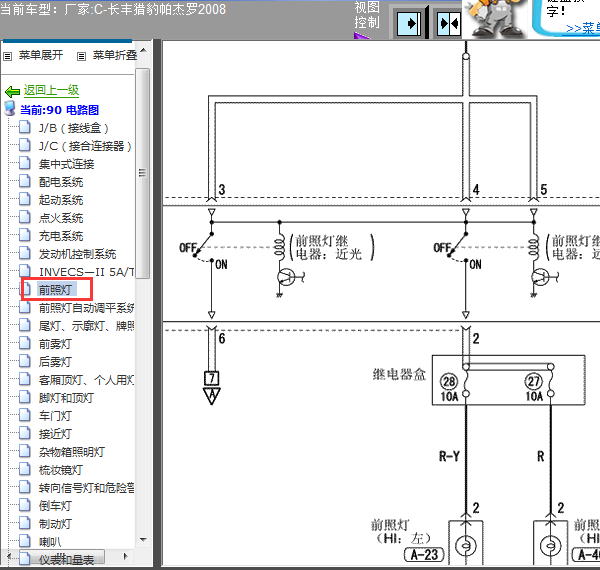Select 后雾灯 in the tree
Image resolution: width=600 pixels, height=570 pixels.
click(x=55, y=362)
